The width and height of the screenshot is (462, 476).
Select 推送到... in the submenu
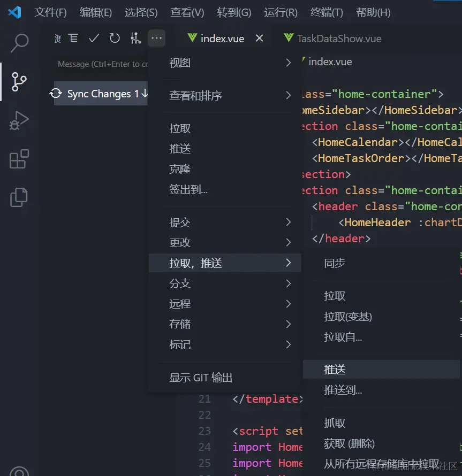tap(382, 390)
